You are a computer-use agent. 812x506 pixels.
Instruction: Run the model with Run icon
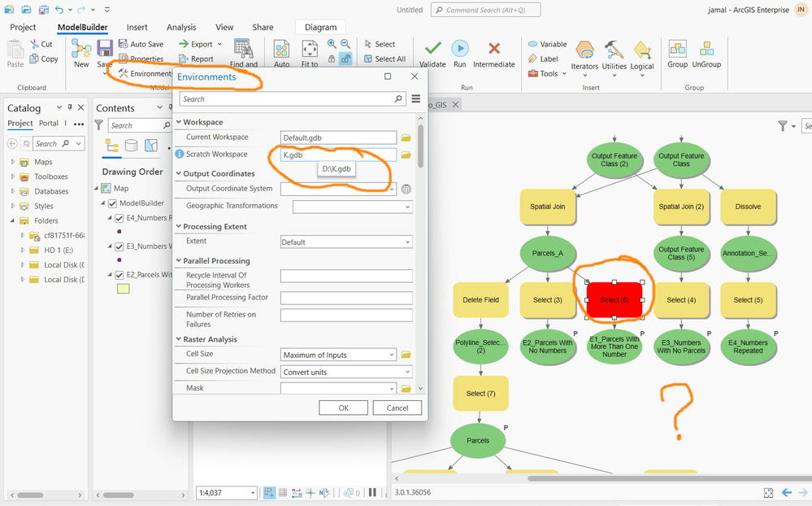coord(459,49)
